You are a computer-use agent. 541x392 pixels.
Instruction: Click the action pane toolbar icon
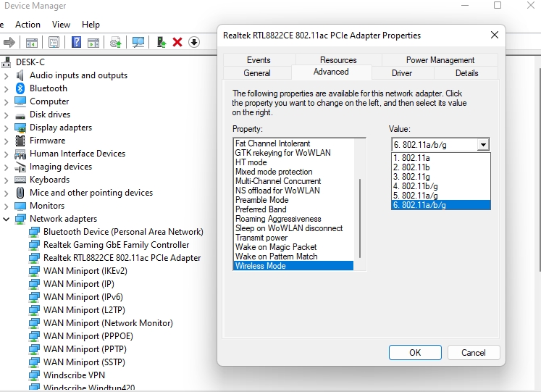click(x=93, y=43)
